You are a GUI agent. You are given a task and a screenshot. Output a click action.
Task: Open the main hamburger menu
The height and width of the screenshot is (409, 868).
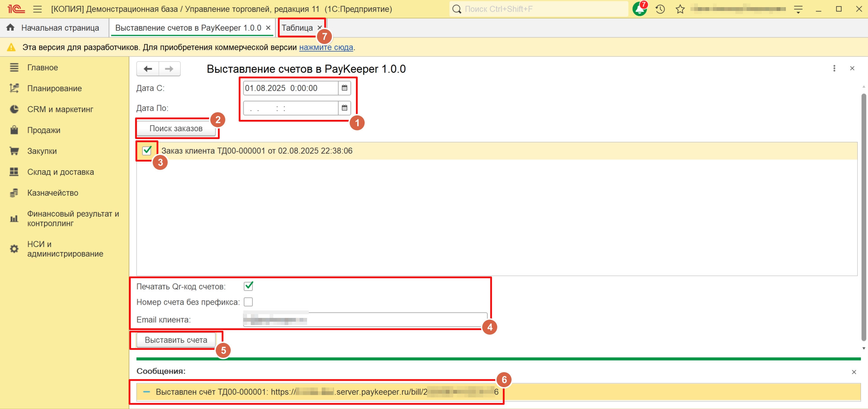click(37, 9)
